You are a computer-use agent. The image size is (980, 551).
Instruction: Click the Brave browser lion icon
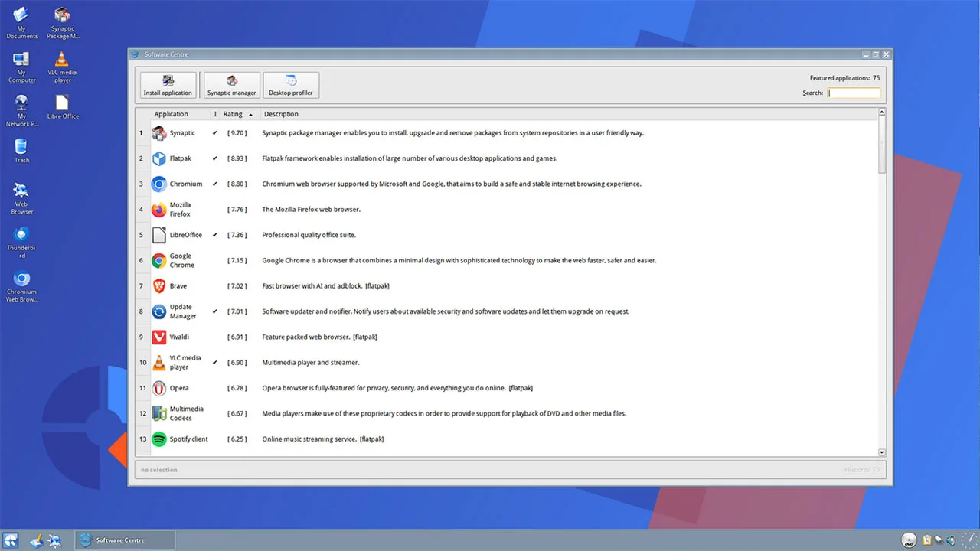(x=158, y=286)
